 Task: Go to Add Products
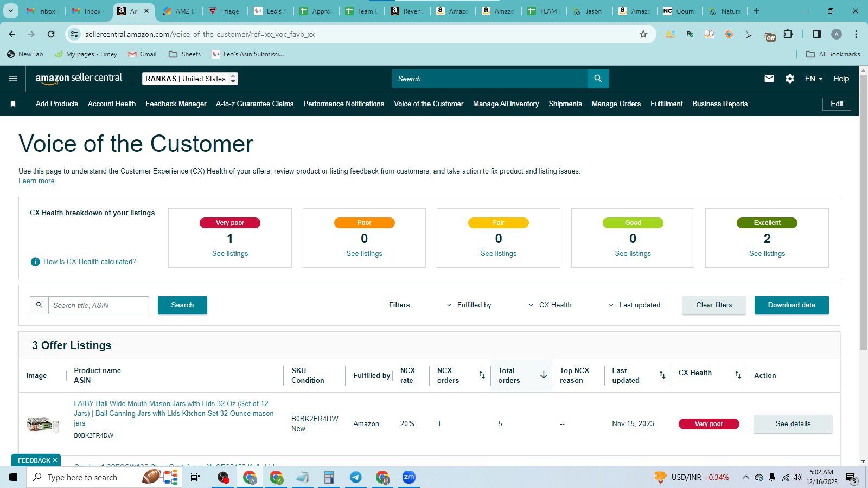click(57, 104)
